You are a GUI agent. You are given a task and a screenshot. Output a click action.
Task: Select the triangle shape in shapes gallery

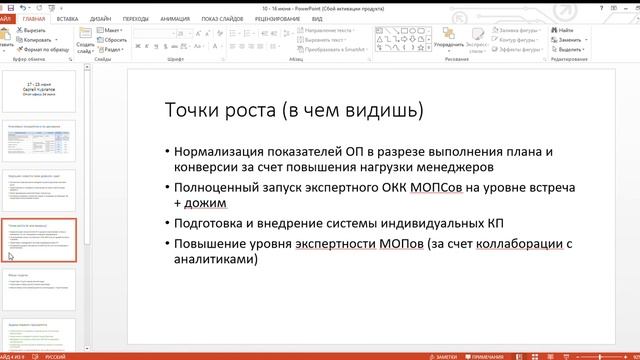[380, 39]
